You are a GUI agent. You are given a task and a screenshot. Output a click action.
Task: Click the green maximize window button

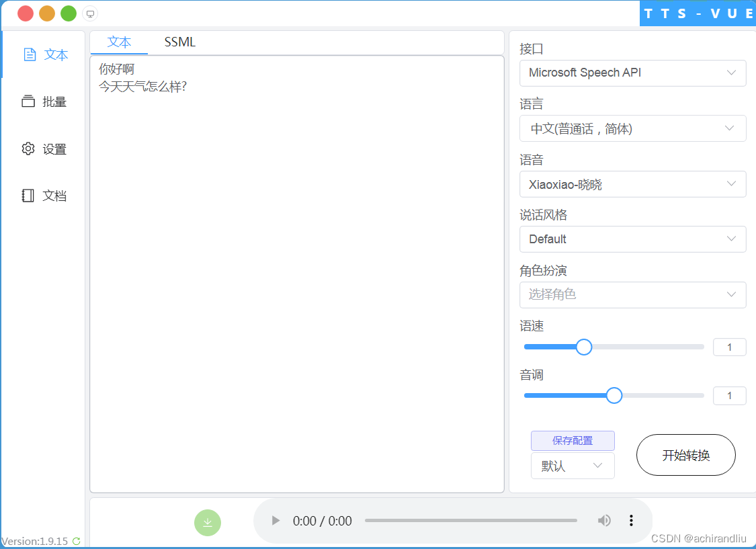69,13
